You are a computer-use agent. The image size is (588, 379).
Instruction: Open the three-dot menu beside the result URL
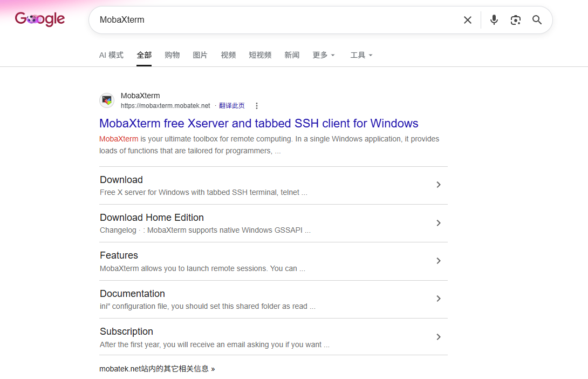[256, 106]
